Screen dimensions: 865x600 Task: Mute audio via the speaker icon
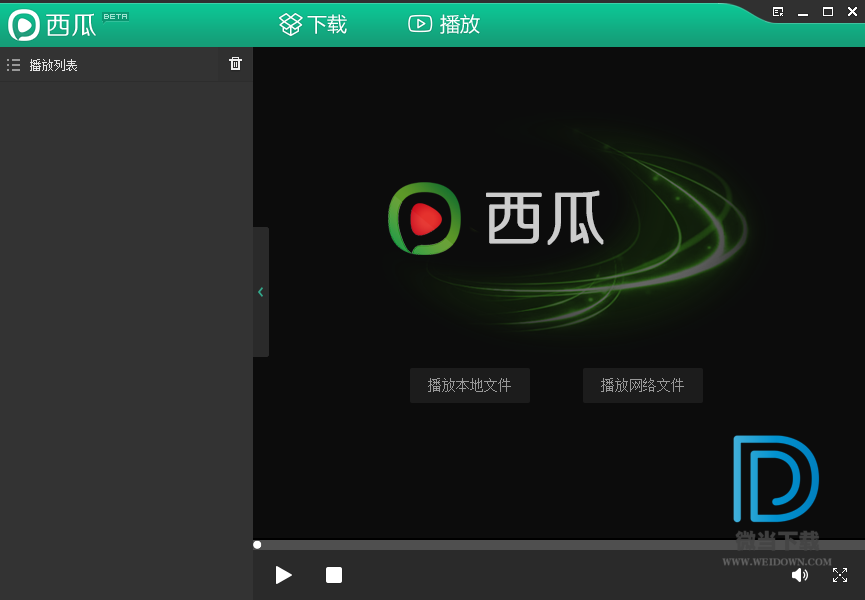pos(799,575)
